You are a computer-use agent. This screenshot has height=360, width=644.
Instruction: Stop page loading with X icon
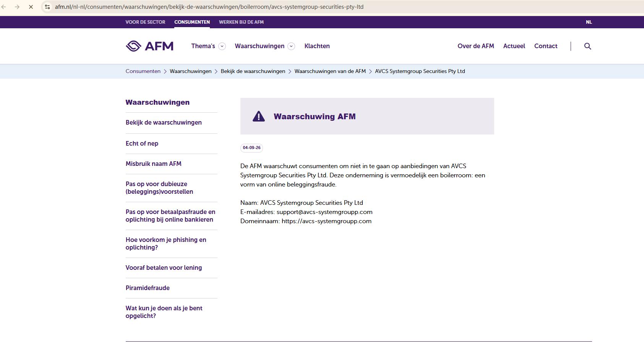coord(31,7)
